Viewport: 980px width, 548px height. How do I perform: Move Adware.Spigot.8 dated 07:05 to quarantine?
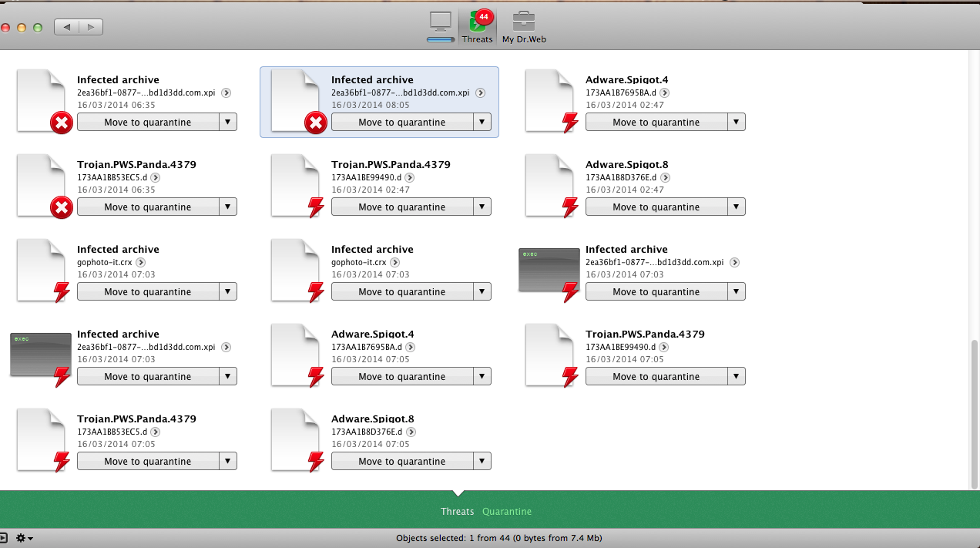point(402,461)
